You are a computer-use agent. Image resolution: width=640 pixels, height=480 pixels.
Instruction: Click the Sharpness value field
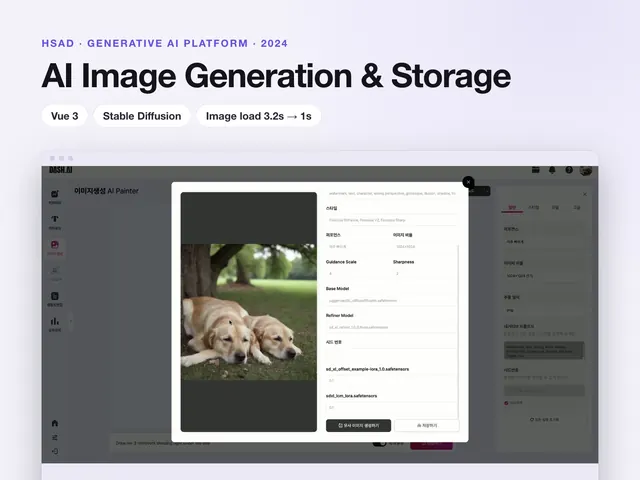pyautogui.click(x=424, y=273)
